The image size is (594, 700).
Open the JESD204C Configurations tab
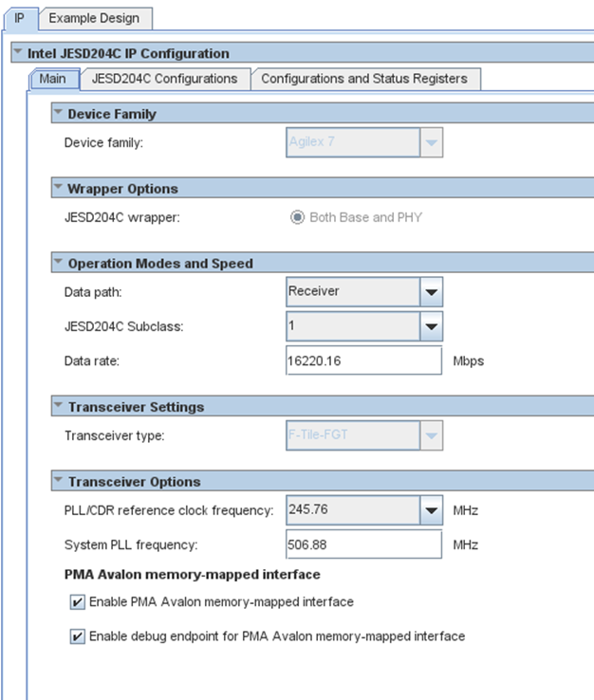(x=164, y=79)
